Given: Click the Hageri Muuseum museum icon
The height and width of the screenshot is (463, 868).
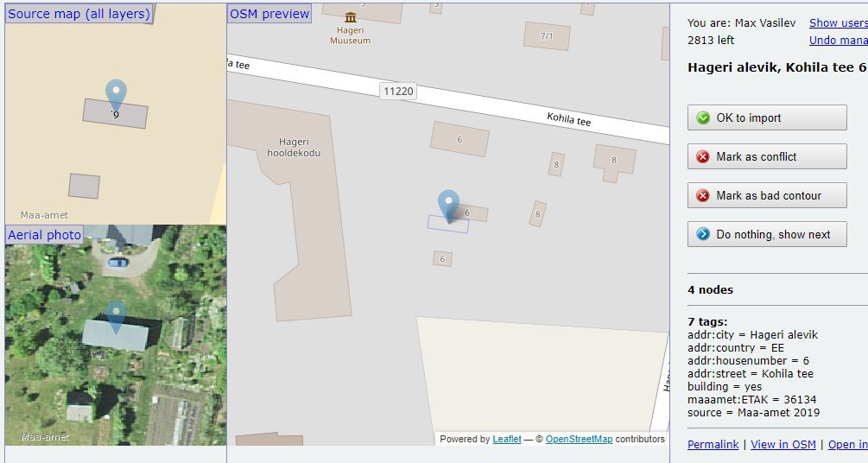Looking at the screenshot, I should coord(351,18).
